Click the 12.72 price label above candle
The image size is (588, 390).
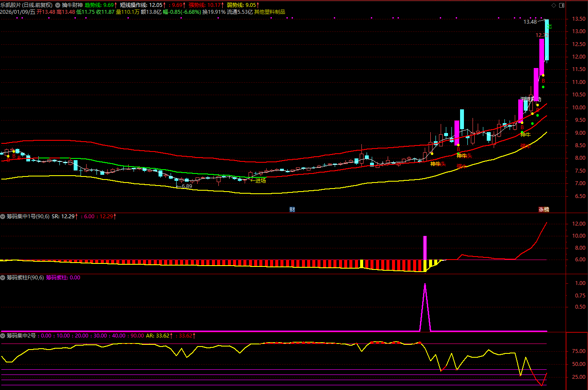click(x=541, y=35)
